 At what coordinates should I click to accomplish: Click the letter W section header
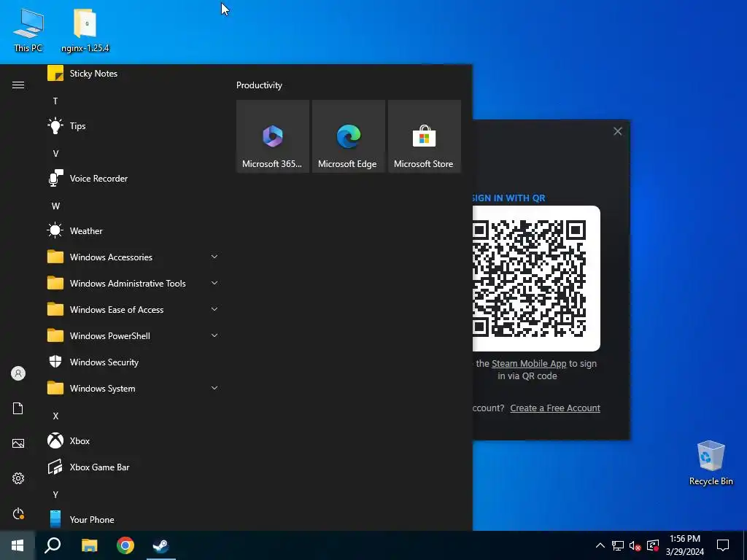(55, 206)
